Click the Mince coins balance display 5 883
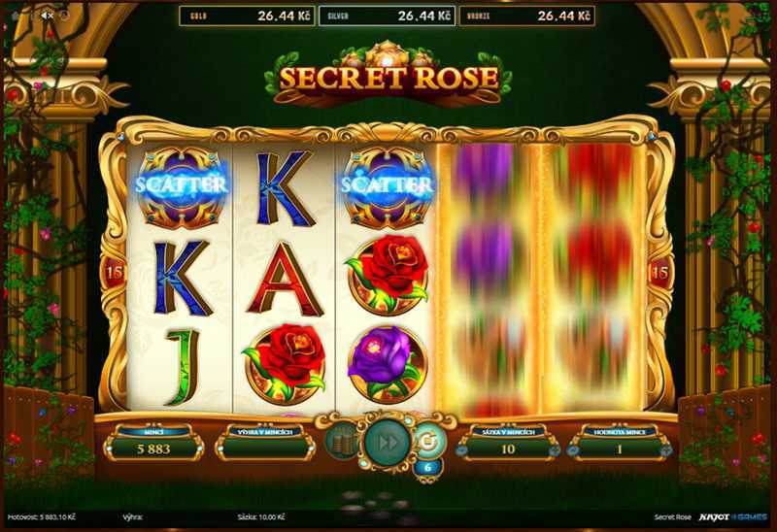The height and width of the screenshot is (532, 777). pyautogui.click(x=153, y=449)
